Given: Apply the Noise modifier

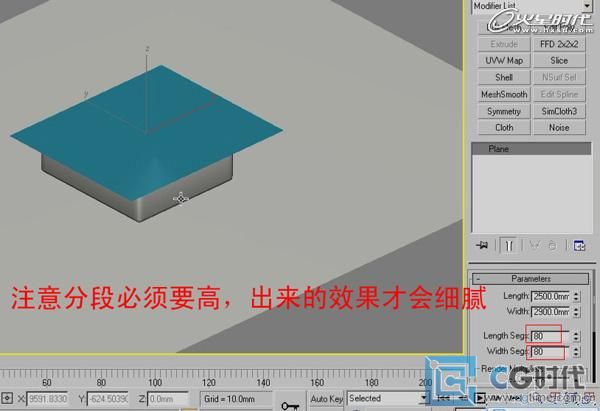Looking at the screenshot, I should coord(559,127).
